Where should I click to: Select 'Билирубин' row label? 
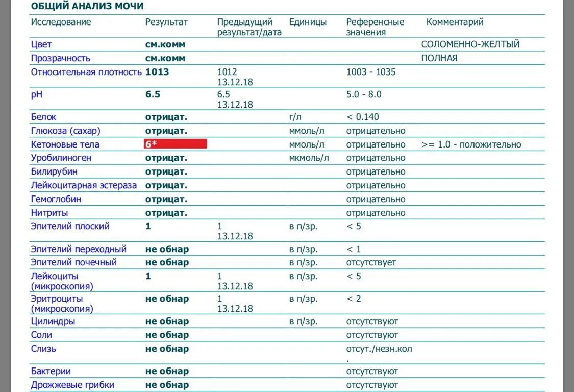point(54,171)
